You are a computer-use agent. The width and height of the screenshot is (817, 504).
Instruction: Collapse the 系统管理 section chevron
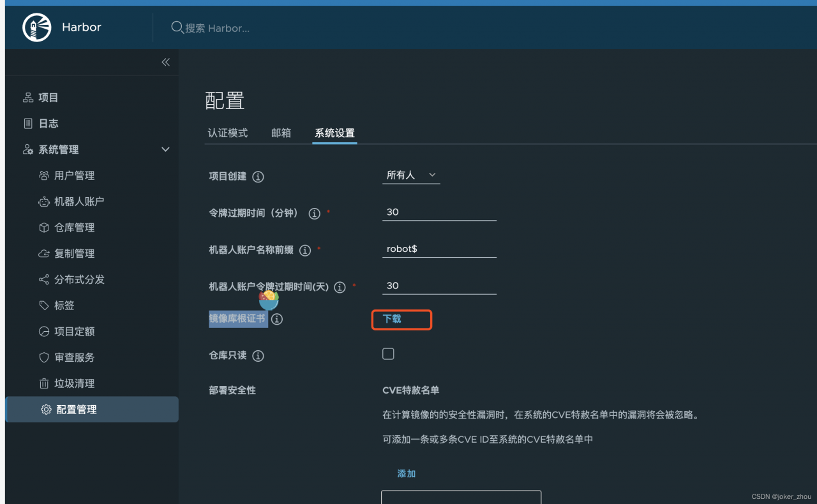[165, 149]
